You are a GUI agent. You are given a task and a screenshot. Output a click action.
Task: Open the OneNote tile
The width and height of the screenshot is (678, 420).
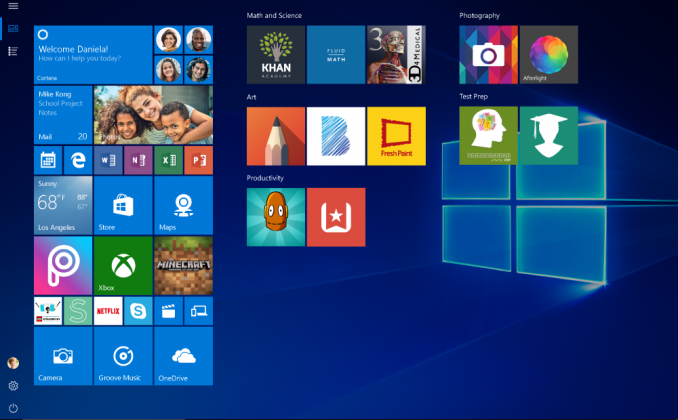pyautogui.click(x=138, y=160)
